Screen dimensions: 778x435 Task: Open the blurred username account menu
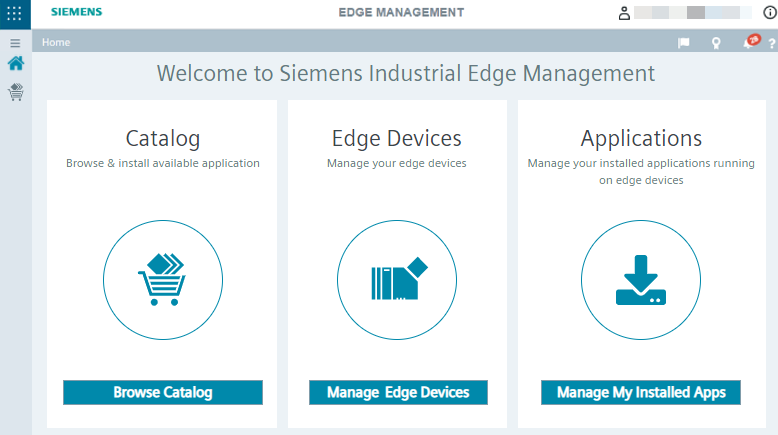click(x=694, y=14)
